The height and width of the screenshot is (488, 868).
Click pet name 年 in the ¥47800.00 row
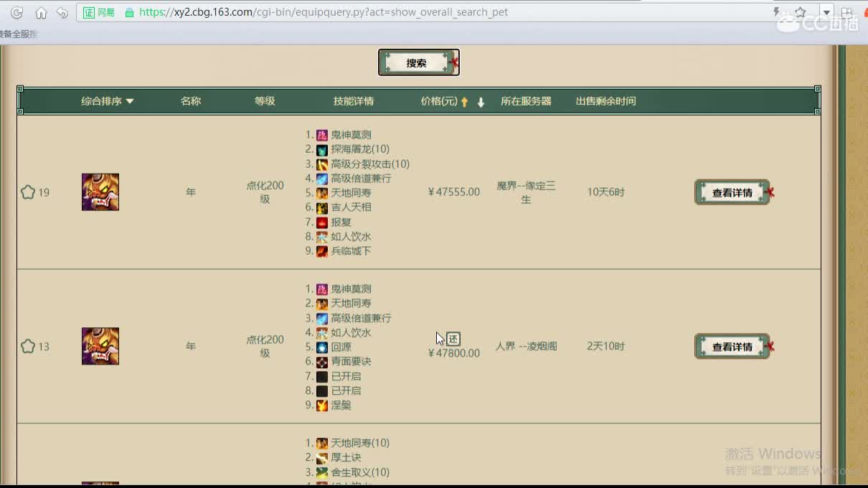pyautogui.click(x=191, y=346)
